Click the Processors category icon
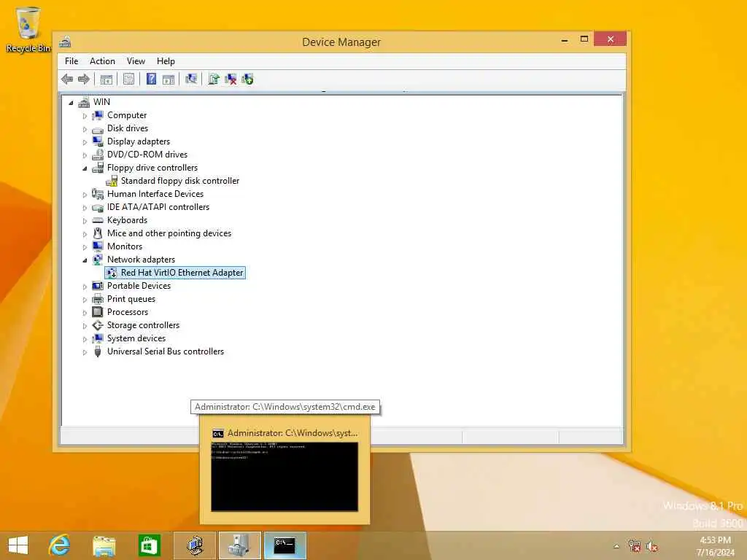This screenshot has height=560, width=747. coord(98,312)
